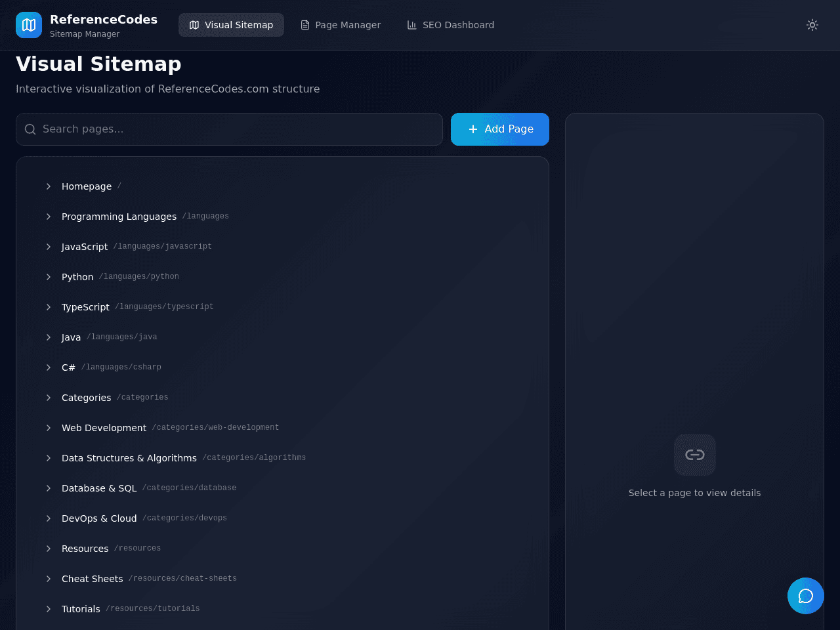
Task: Expand the Programming Languages chevron
Action: pos(49,217)
